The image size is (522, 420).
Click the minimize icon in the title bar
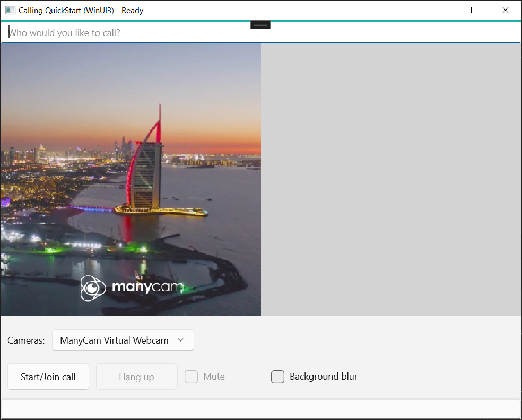tap(443, 10)
